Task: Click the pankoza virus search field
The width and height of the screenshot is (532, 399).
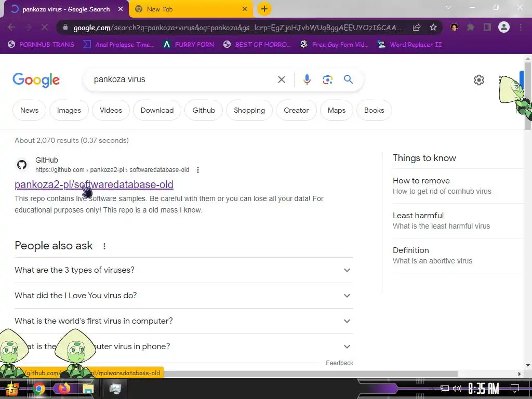Action: pyautogui.click(x=183, y=79)
